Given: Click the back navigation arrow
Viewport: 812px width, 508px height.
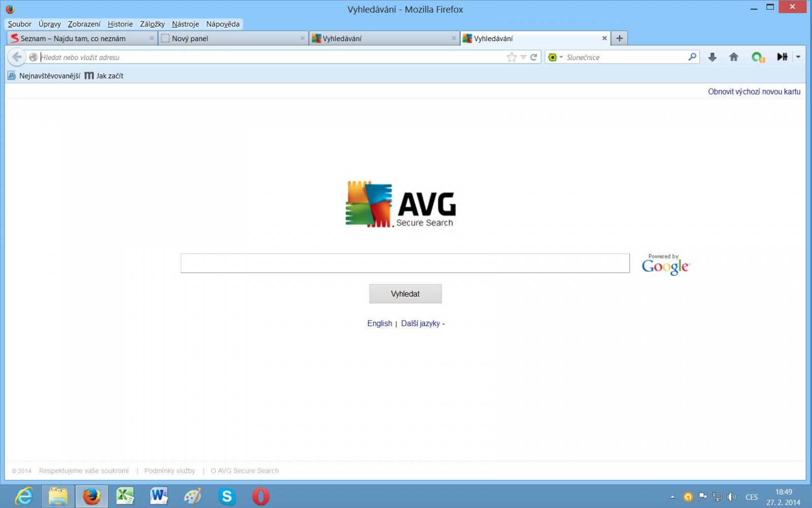Looking at the screenshot, I should 16,57.
